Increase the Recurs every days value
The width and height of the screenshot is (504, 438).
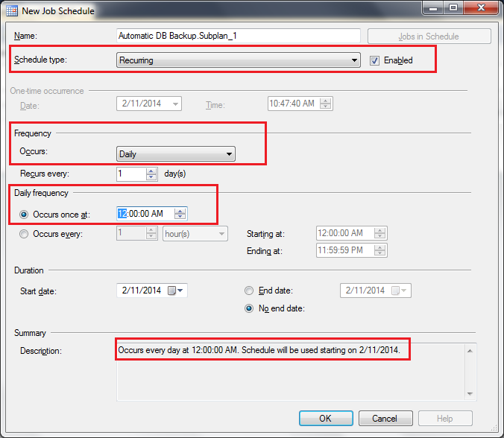tap(151, 171)
